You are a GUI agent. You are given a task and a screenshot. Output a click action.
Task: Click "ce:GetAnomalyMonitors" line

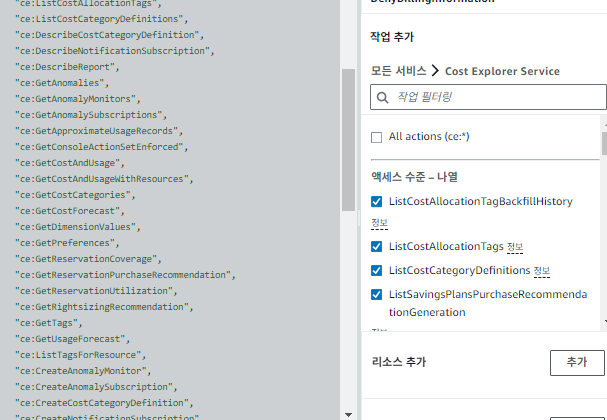(77, 99)
